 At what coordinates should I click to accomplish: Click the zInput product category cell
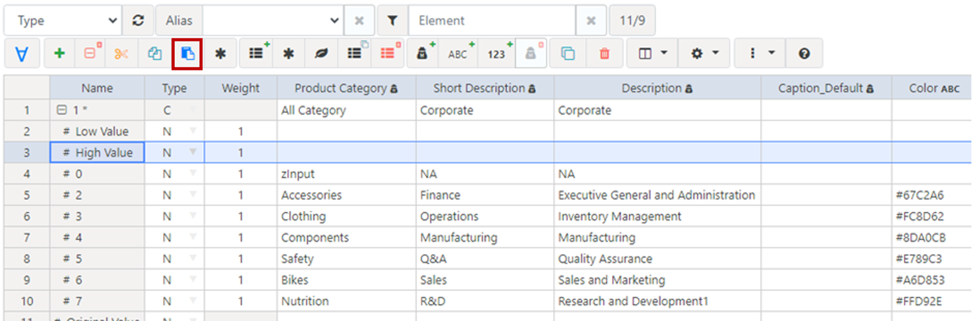346,174
